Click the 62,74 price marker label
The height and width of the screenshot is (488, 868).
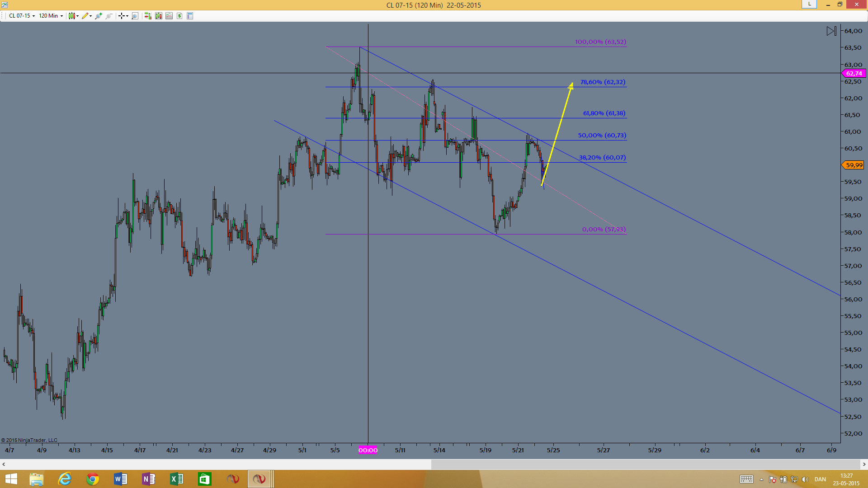click(x=854, y=73)
